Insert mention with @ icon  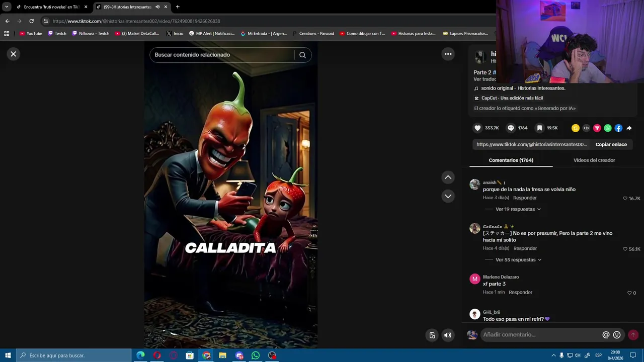(x=606, y=335)
